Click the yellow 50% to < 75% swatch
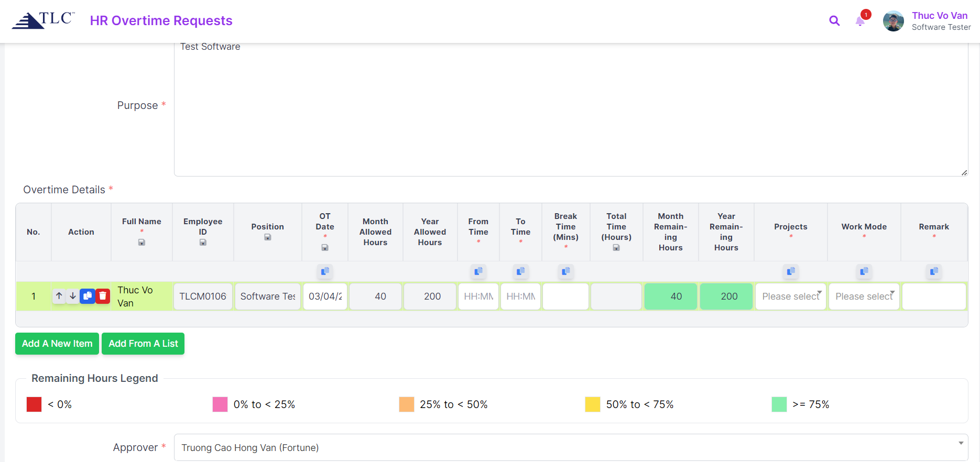 point(593,404)
